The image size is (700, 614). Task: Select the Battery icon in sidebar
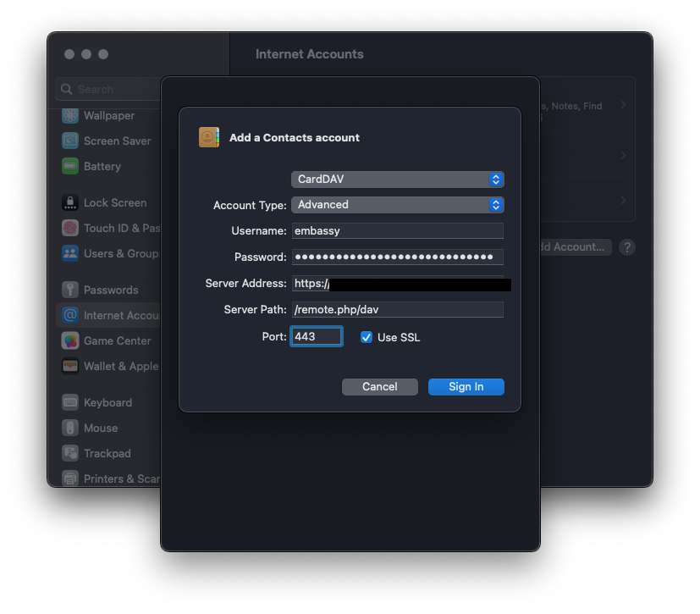tap(70, 166)
